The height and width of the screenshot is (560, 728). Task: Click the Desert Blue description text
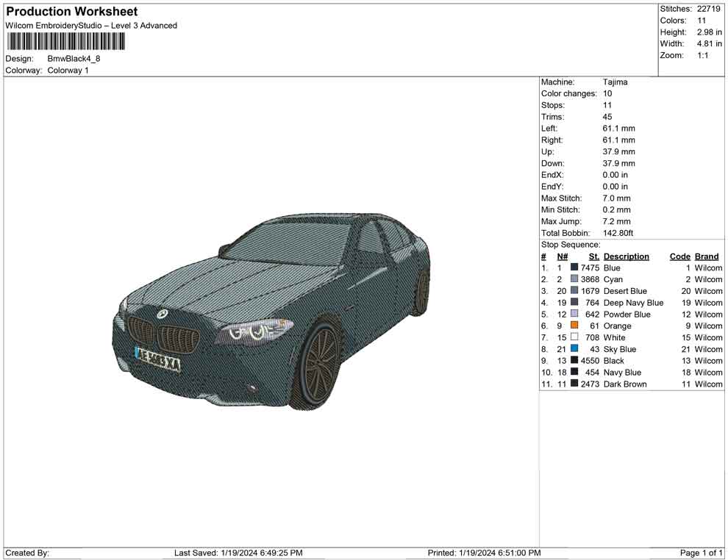tap(625, 291)
